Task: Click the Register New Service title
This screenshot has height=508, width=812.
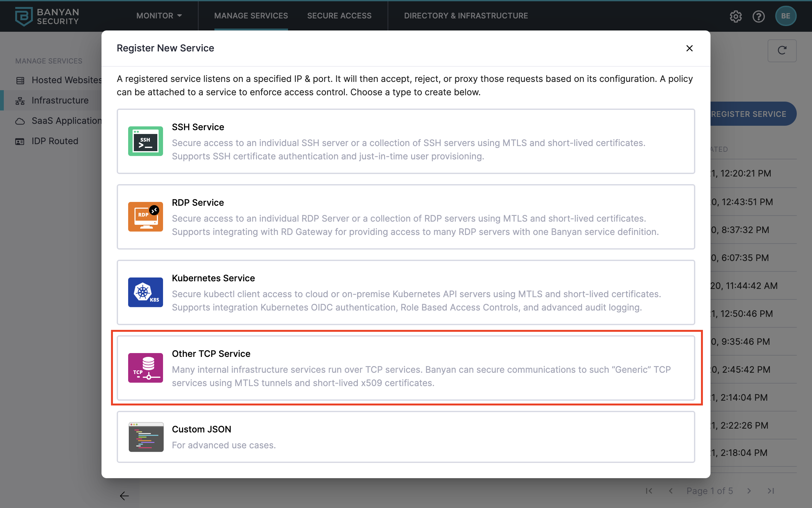Action: click(165, 48)
